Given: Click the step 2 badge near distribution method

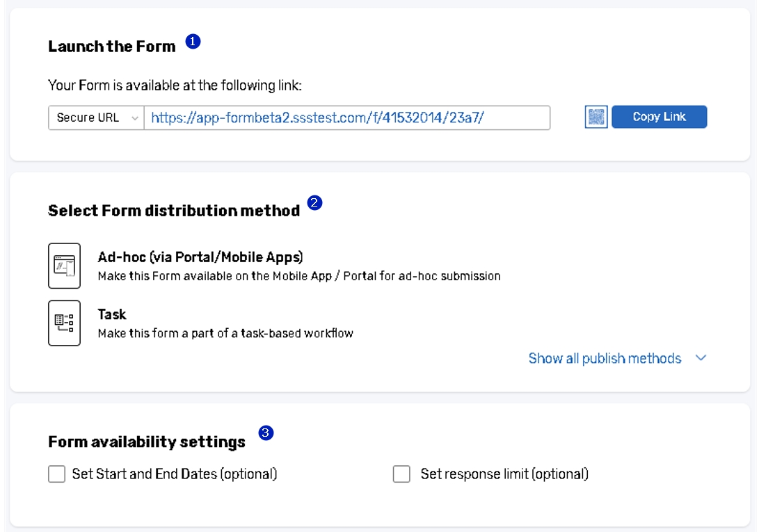Looking at the screenshot, I should 314,203.
